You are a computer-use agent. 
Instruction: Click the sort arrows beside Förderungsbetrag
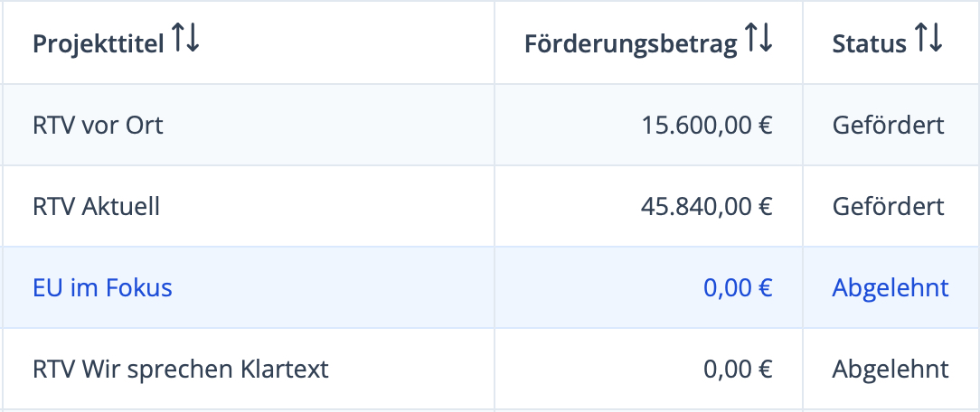(x=759, y=42)
